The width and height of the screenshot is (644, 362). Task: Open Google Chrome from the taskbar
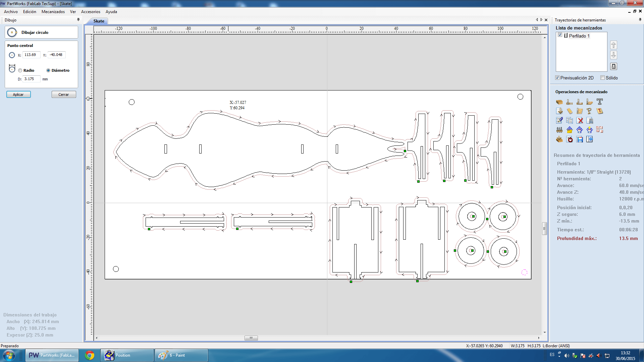(90, 355)
